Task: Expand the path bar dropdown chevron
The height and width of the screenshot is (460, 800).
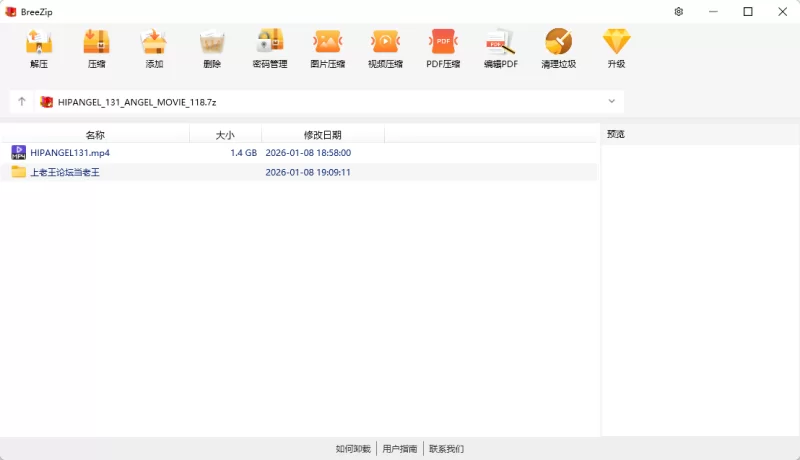Action: click(611, 101)
